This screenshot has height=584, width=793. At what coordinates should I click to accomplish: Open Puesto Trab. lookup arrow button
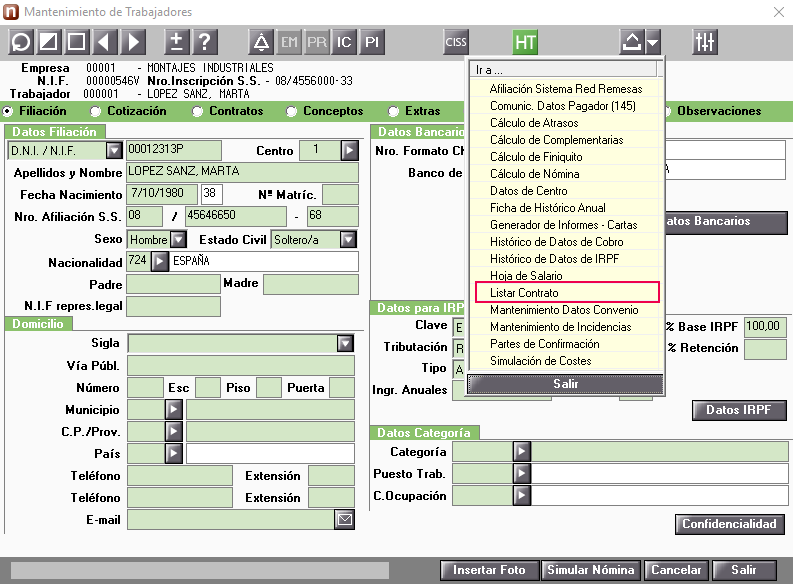522,473
